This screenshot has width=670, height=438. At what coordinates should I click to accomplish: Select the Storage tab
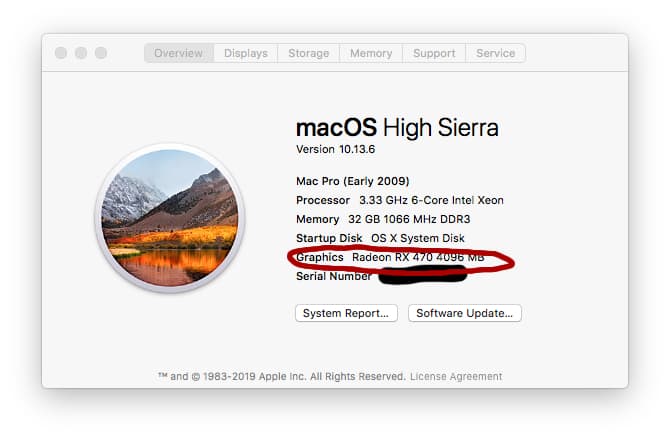pos(309,53)
